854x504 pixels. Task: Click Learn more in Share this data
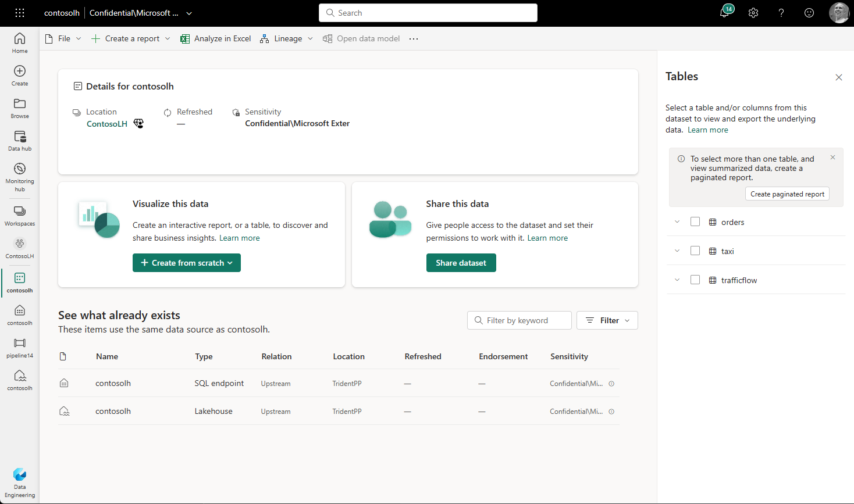547,238
